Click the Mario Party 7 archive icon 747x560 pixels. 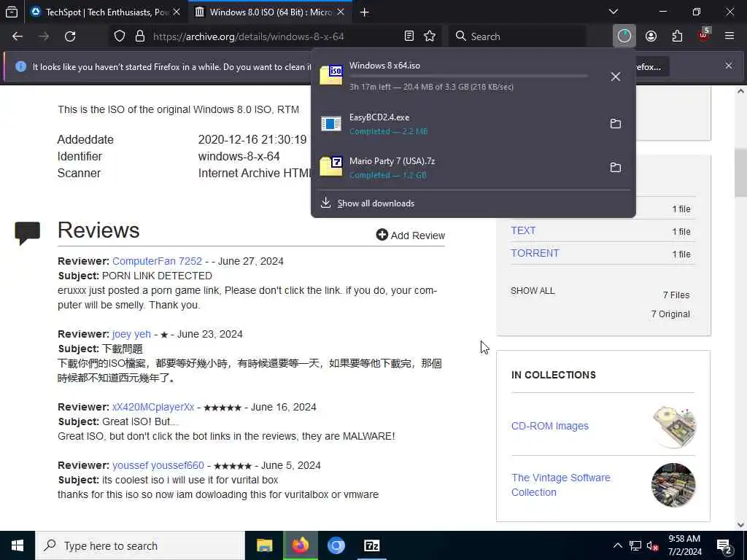pyautogui.click(x=331, y=167)
